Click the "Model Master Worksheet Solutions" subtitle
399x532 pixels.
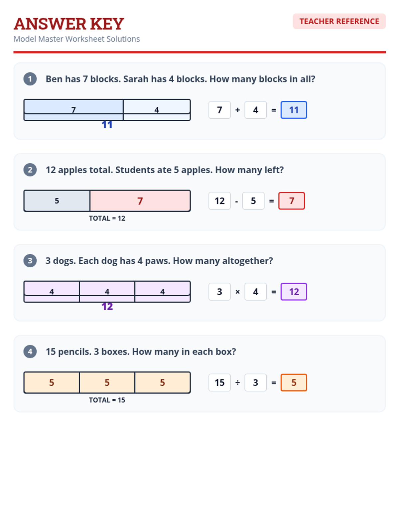pyautogui.click(x=76, y=39)
